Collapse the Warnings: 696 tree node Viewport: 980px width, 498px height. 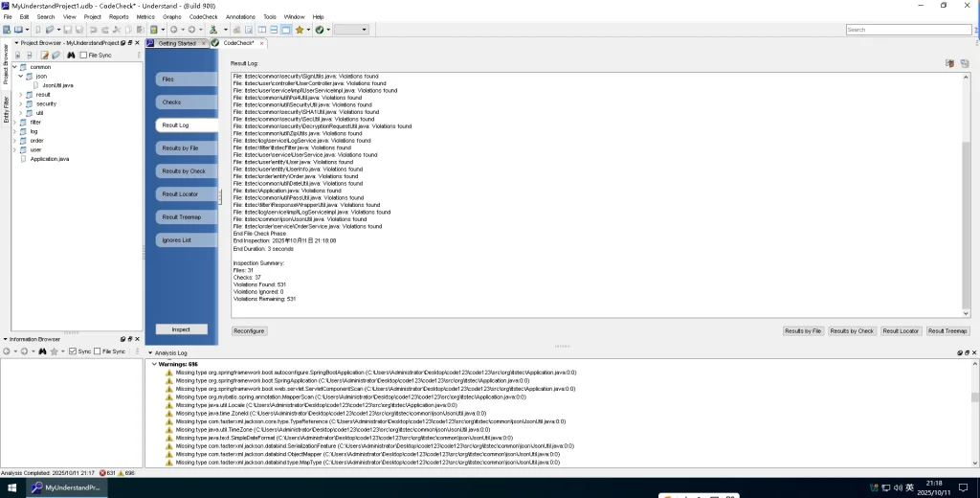tap(153, 364)
